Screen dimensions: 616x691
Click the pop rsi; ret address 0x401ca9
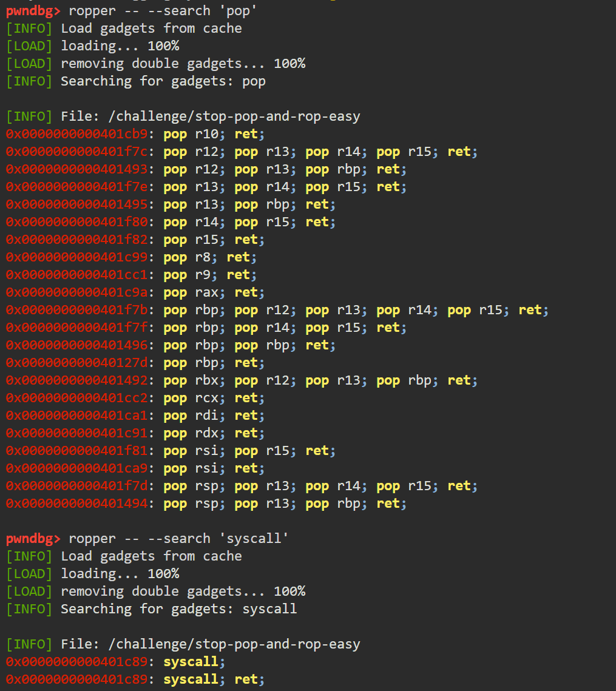(x=77, y=468)
